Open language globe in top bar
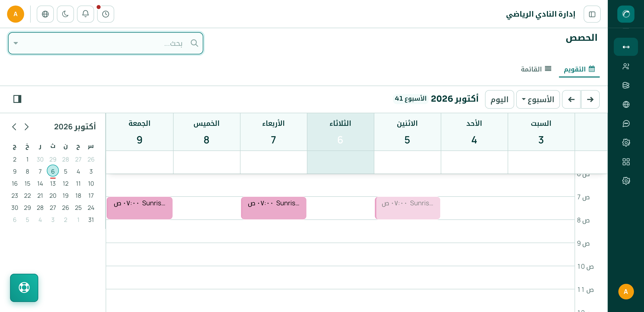 point(45,14)
